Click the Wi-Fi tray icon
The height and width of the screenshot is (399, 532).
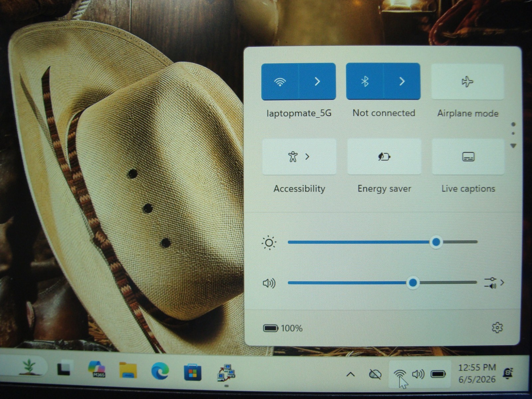(399, 374)
